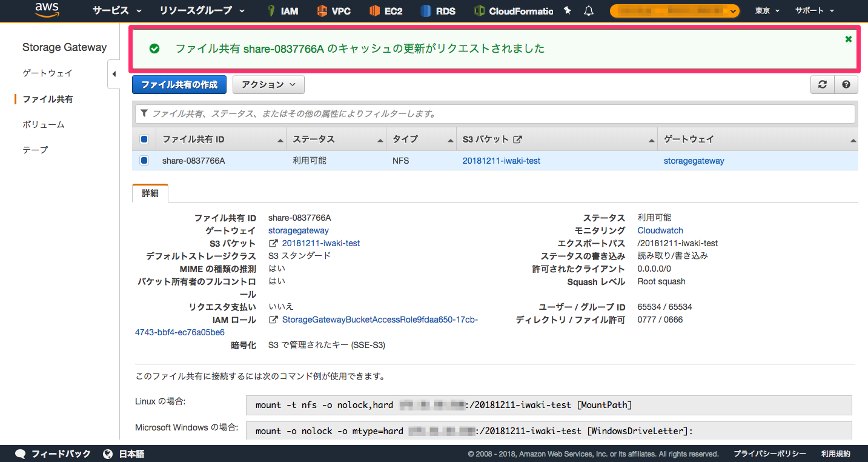This screenshot has height=462, width=868.
Task: Open the プライバシーポリシー footer link
Action: pos(769,454)
